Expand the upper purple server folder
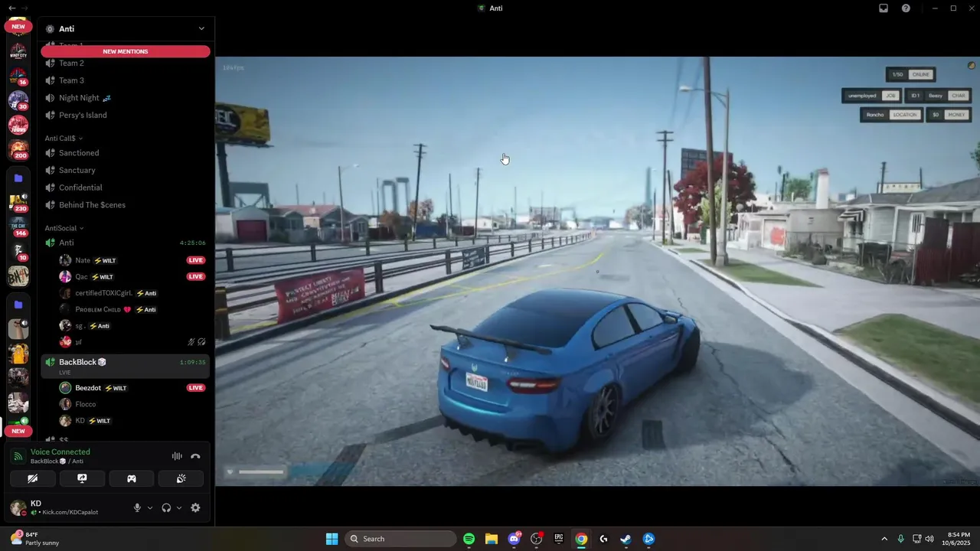Image resolution: width=980 pixels, height=551 pixels. [x=18, y=178]
